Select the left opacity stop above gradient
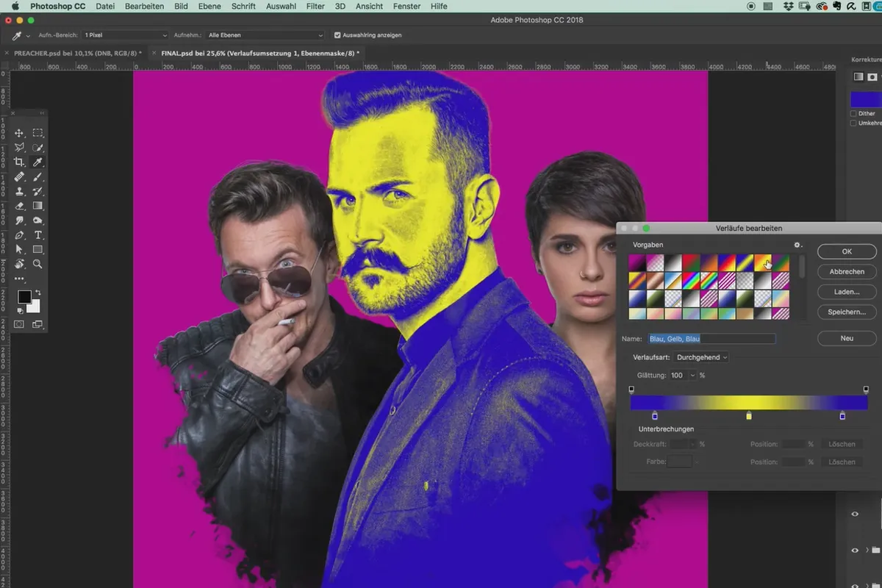The height and width of the screenshot is (588, 882). (631, 390)
